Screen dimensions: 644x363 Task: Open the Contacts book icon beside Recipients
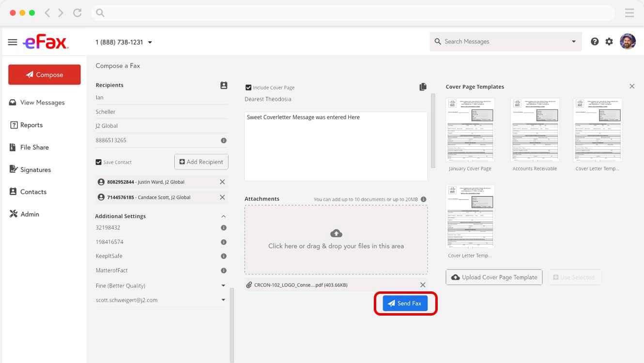pos(223,85)
